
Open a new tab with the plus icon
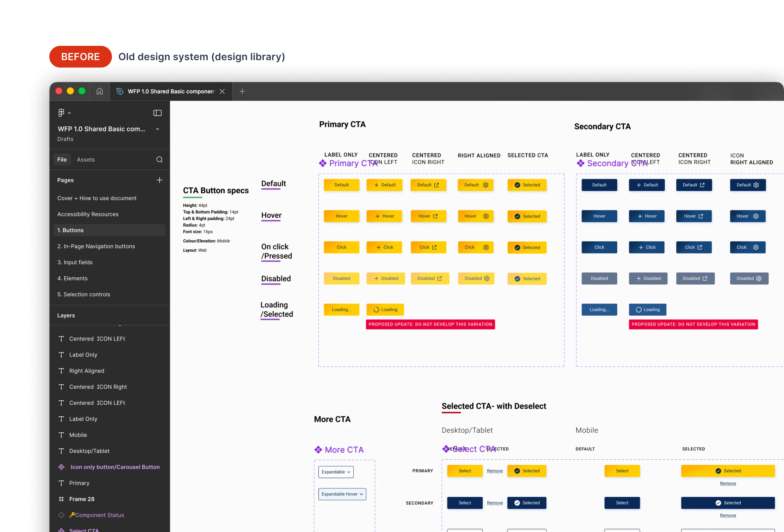pos(242,91)
